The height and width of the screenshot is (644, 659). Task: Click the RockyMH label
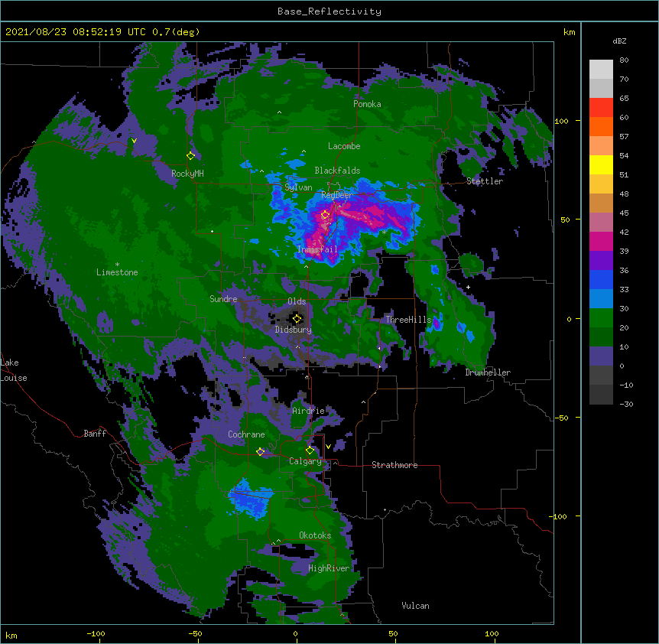pos(187,174)
